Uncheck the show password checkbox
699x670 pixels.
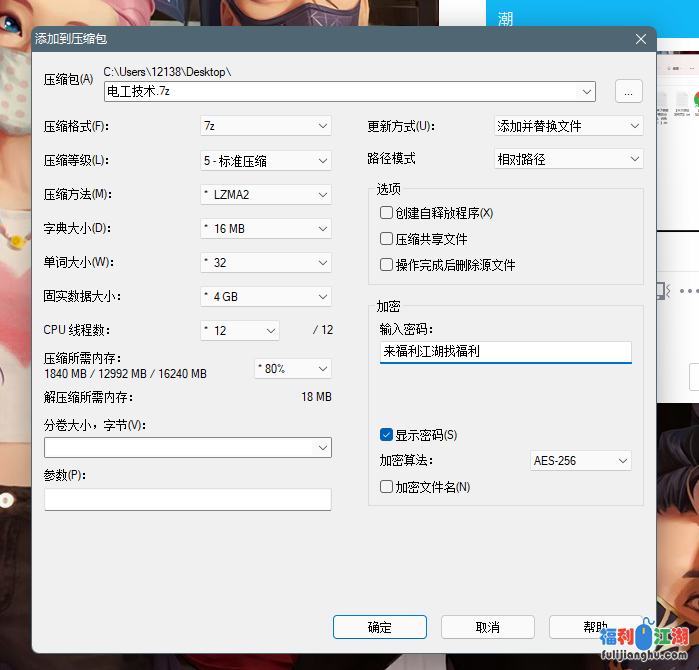tap(386, 435)
